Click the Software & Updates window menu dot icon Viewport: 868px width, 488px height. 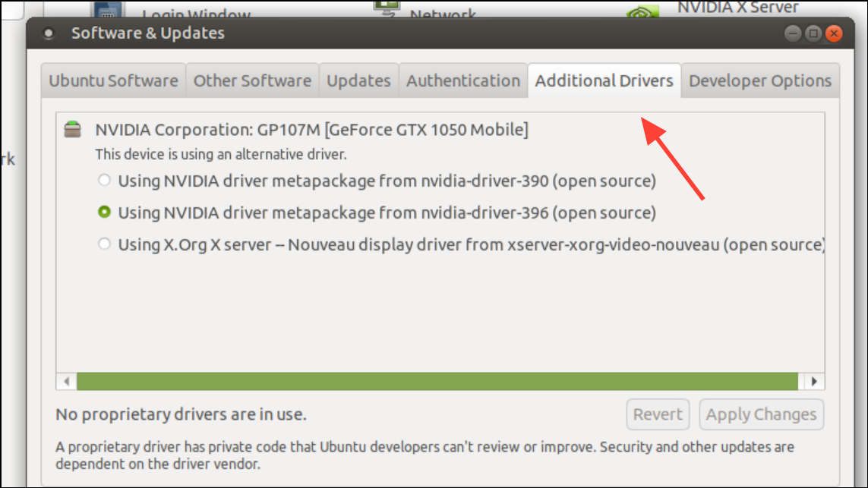[x=49, y=33]
